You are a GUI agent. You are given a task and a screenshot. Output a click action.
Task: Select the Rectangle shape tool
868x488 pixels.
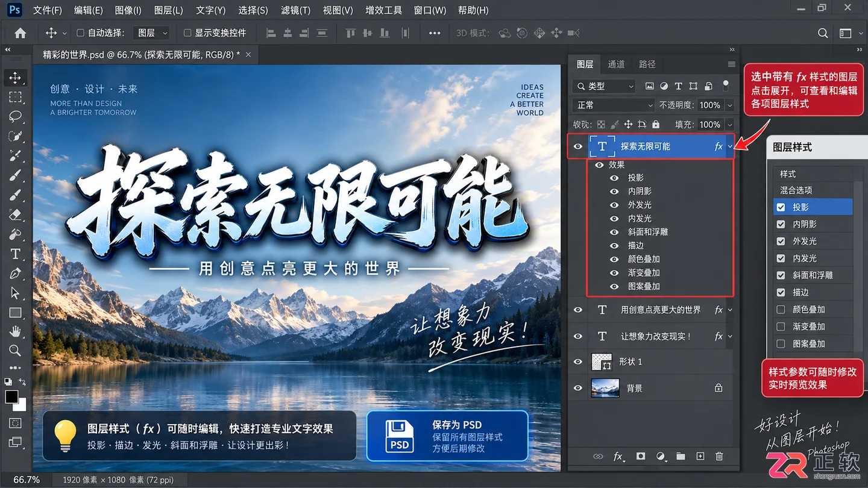[x=15, y=313]
